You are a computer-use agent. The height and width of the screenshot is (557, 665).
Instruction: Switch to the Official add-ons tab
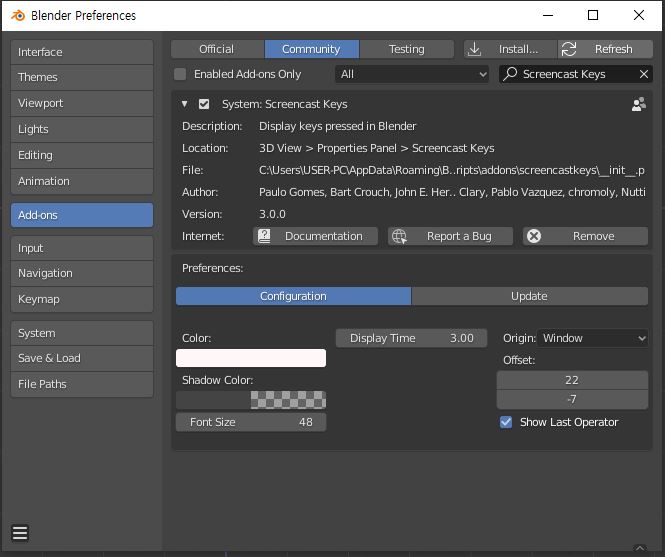(217, 49)
